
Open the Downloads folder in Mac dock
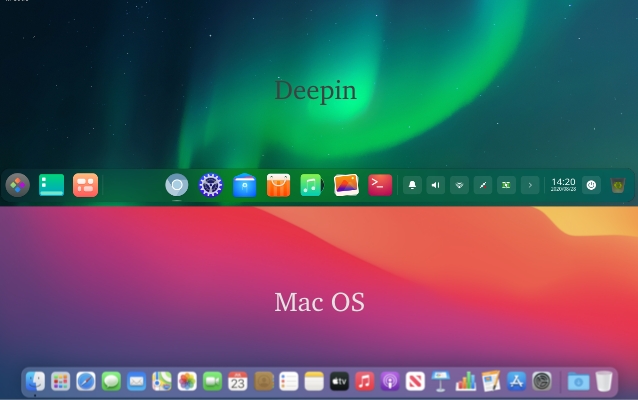tap(578, 383)
